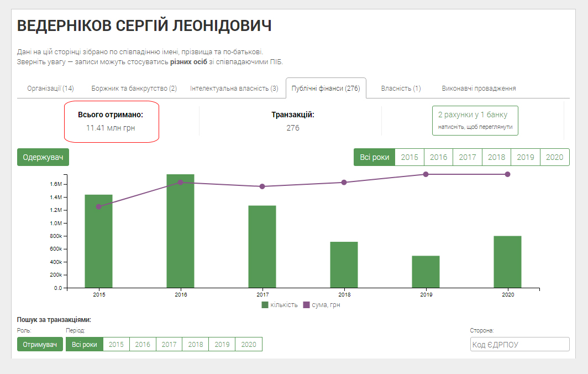Click the 2020 green bar in chart
This screenshot has height=374, width=588.
coord(507,262)
